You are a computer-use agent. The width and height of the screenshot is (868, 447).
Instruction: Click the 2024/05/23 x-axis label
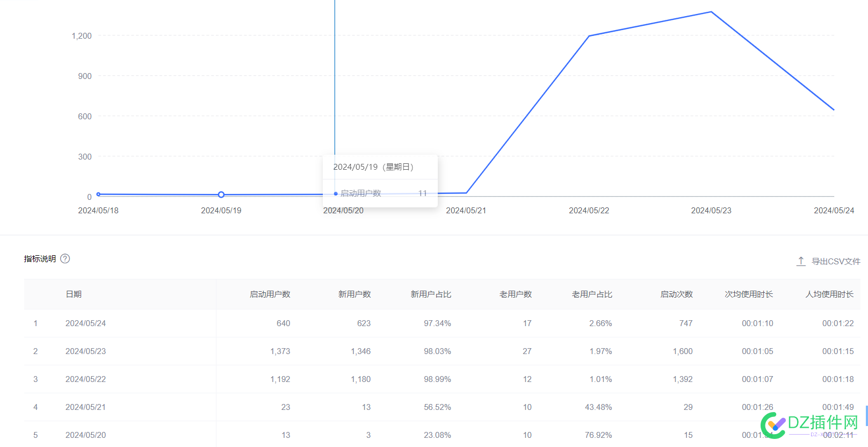tap(711, 210)
